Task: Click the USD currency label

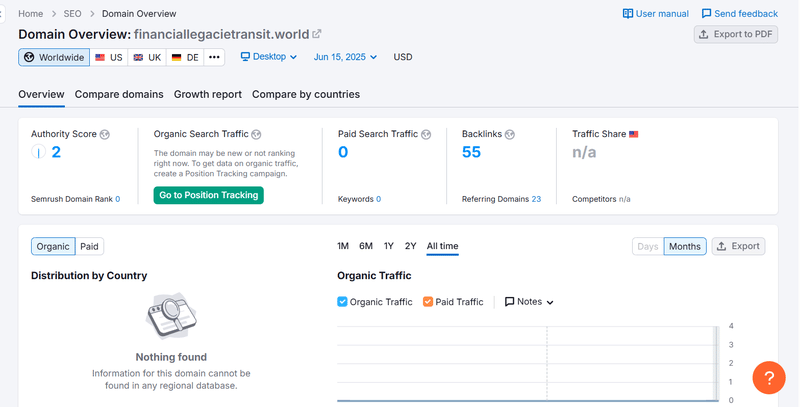Action: [403, 57]
